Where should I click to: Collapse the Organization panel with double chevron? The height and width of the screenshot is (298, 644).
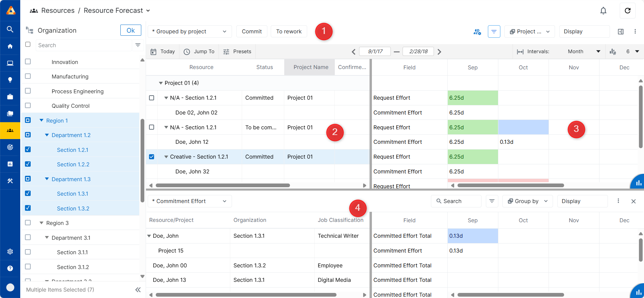click(x=138, y=290)
